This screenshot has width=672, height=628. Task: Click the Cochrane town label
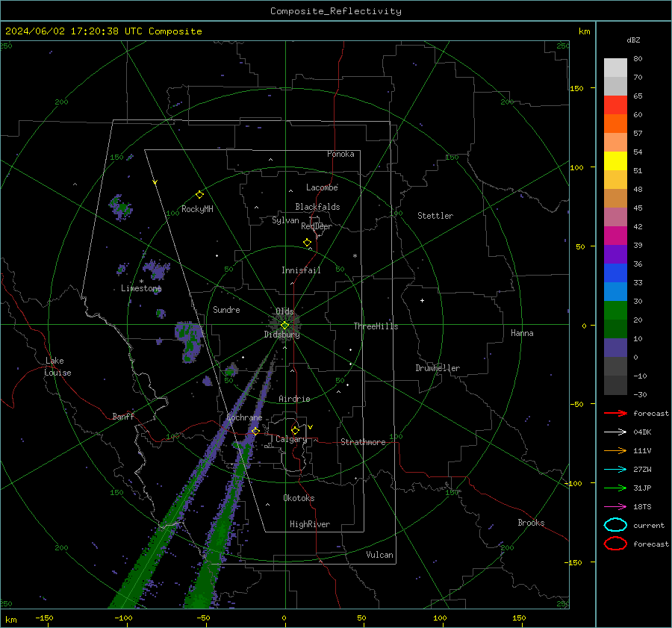(244, 417)
